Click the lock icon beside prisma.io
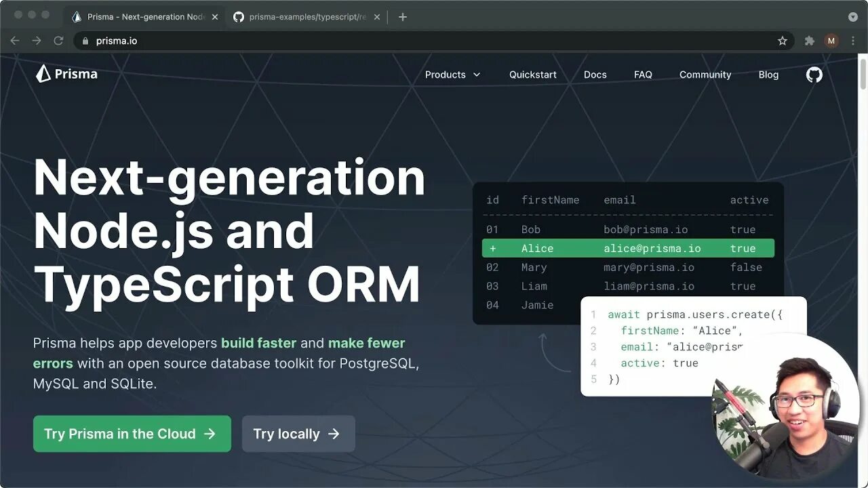 85,41
